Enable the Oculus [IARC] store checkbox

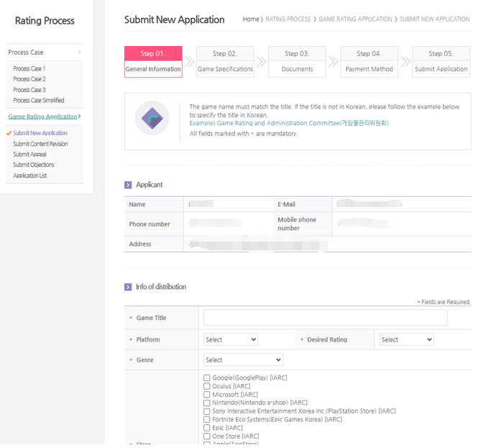[207, 386]
